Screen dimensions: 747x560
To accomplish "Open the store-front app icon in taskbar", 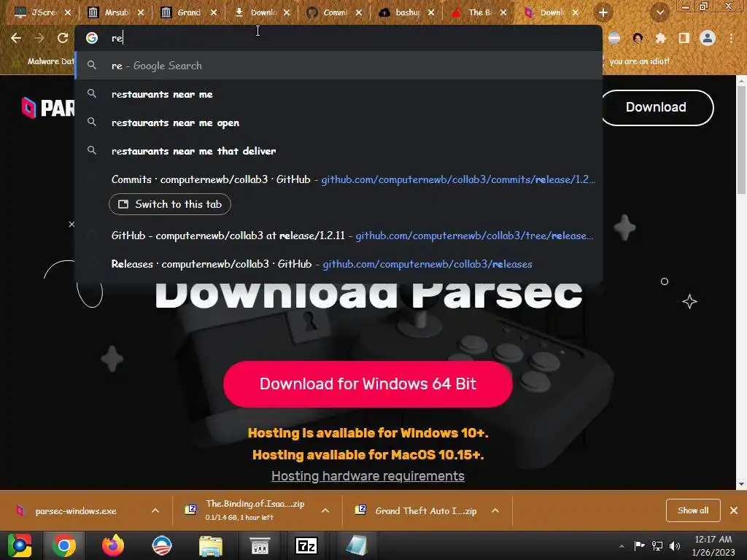I will 260,545.
